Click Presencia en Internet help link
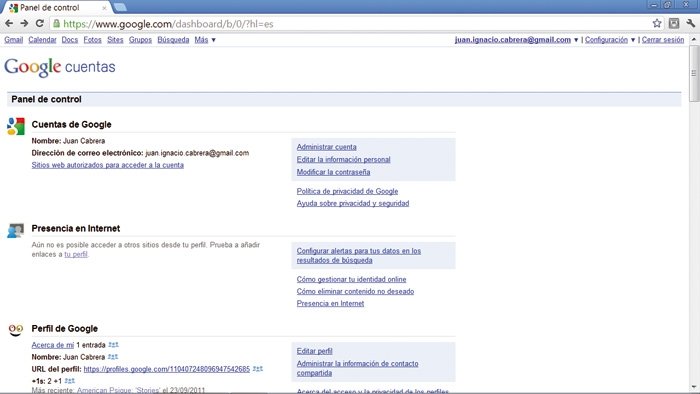The image size is (700, 394). [330, 303]
